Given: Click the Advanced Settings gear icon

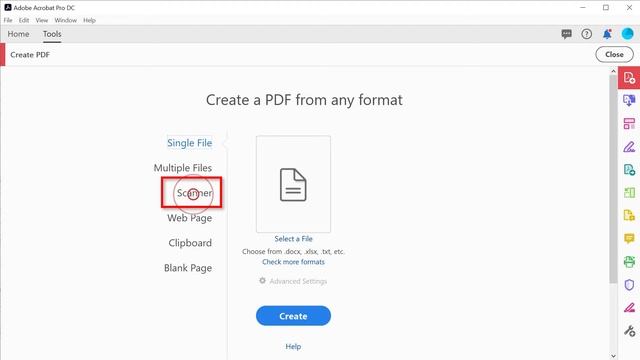Looking at the screenshot, I should [x=262, y=281].
